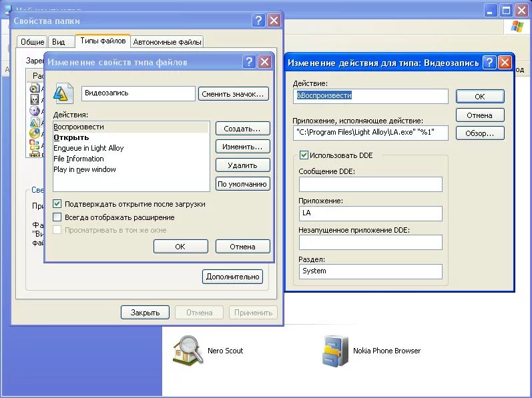This screenshot has height=398, width=532.
Task: Click the Дополнительно button
Action: [233, 277]
